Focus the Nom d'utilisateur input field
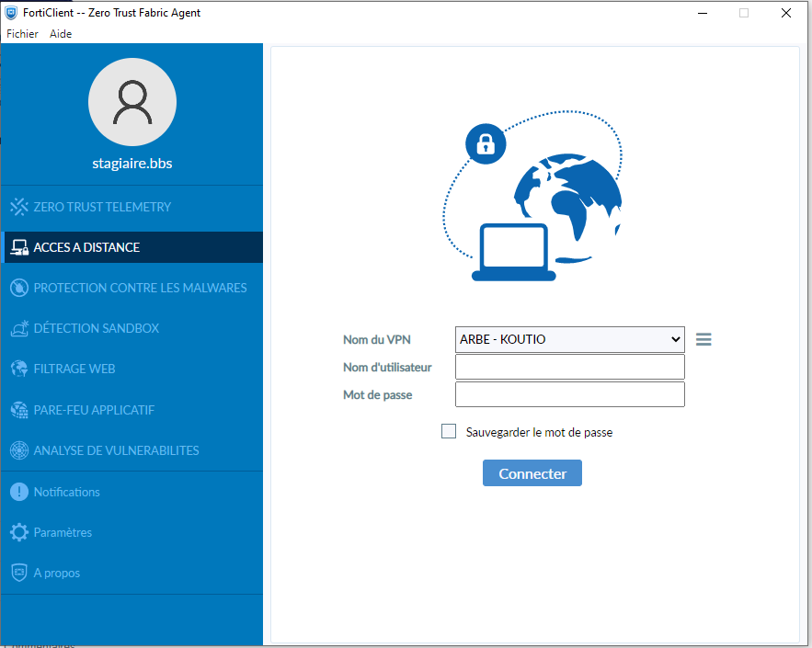This screenshot has height=648, width=812. tap(569, 367)
